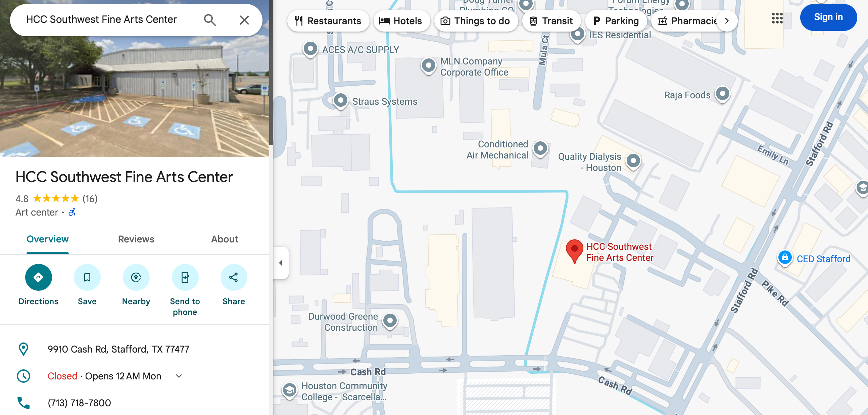
Task: Collapse the side panel arrow
Action: click(x=281, y=263)
